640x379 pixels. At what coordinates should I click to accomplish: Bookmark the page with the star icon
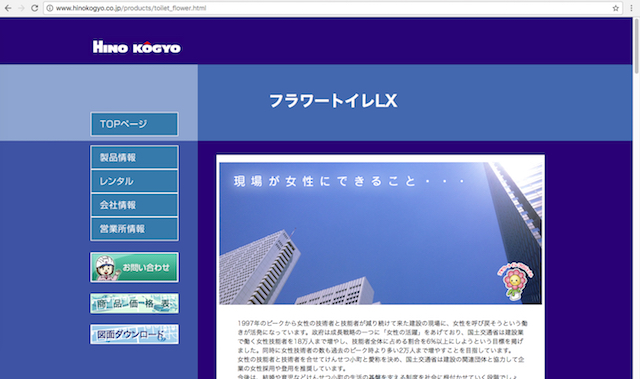point(616,8)
